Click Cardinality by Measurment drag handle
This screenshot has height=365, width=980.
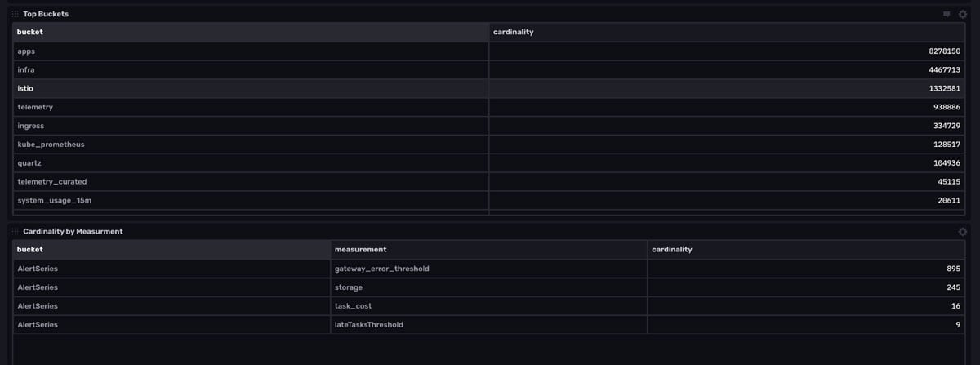tap(16, 231)
